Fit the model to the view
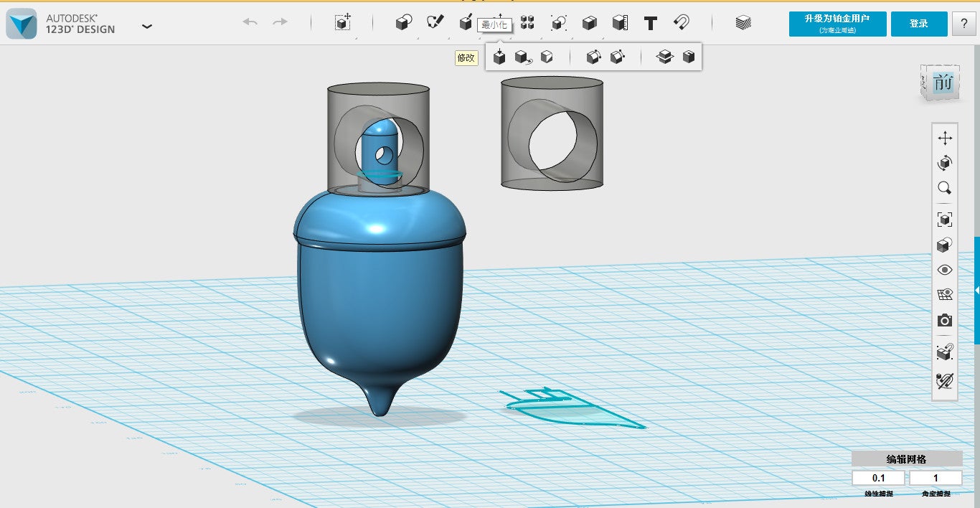 [945, 219]
